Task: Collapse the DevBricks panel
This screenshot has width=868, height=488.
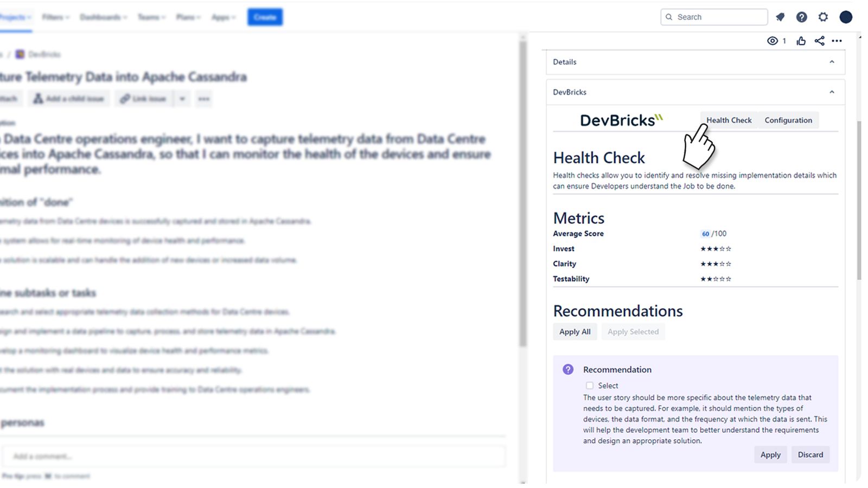Action: [832, 92]
